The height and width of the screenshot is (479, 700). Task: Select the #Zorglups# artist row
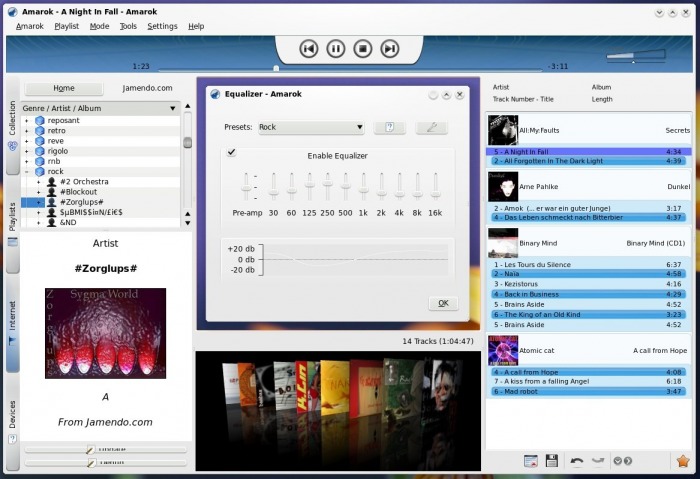pos(100,202)
